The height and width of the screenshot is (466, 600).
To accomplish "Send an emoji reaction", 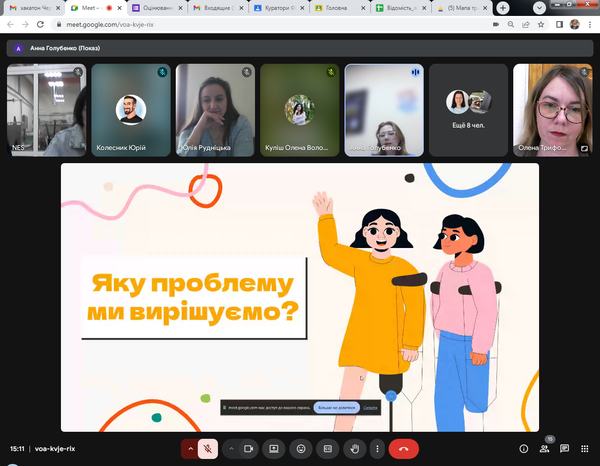I will click(x=301, y=449).
